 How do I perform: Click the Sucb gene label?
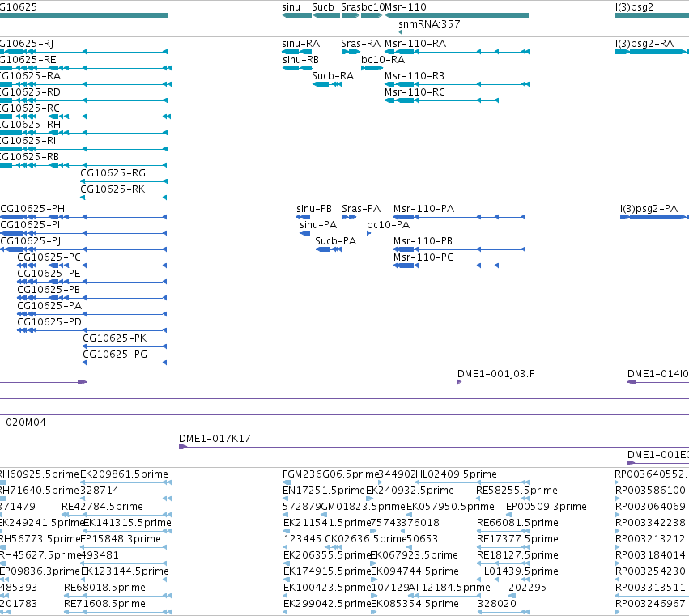(x=323, y=7)
